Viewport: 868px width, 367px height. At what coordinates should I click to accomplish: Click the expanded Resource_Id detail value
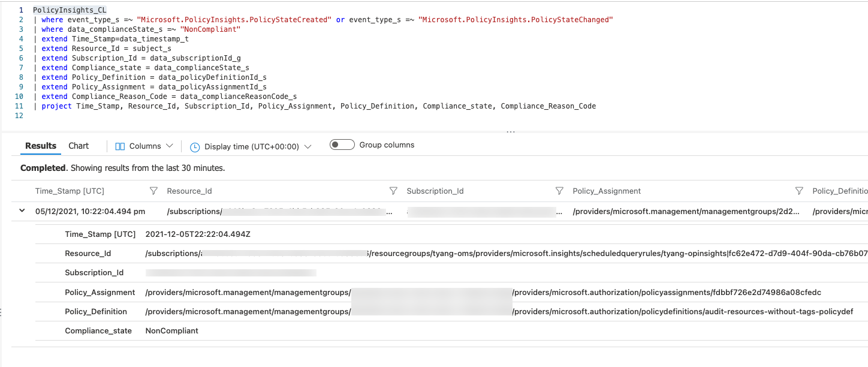(x=507, y=253)
